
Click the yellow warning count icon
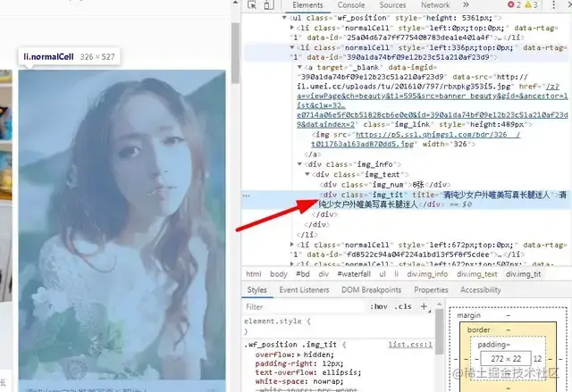tap(528, 4)
